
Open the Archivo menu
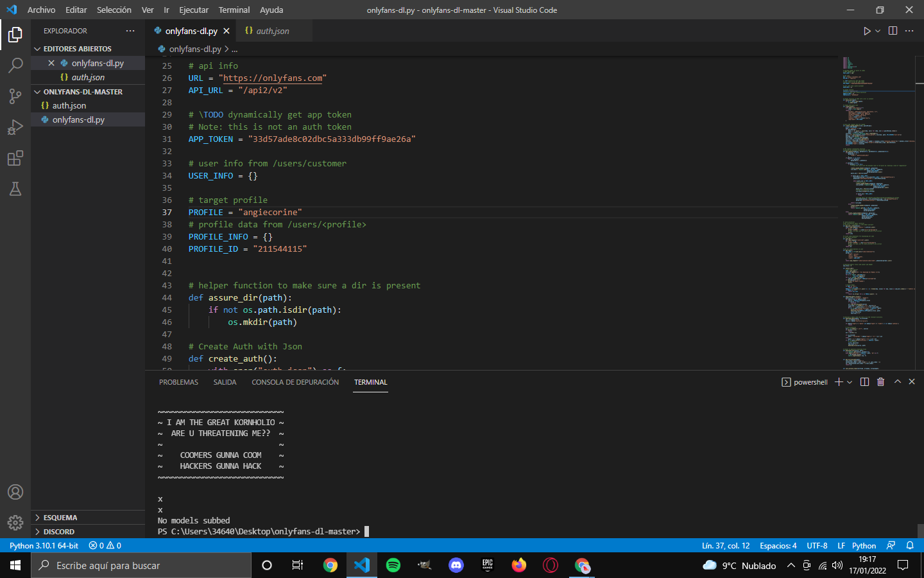(x=41, y=10)
